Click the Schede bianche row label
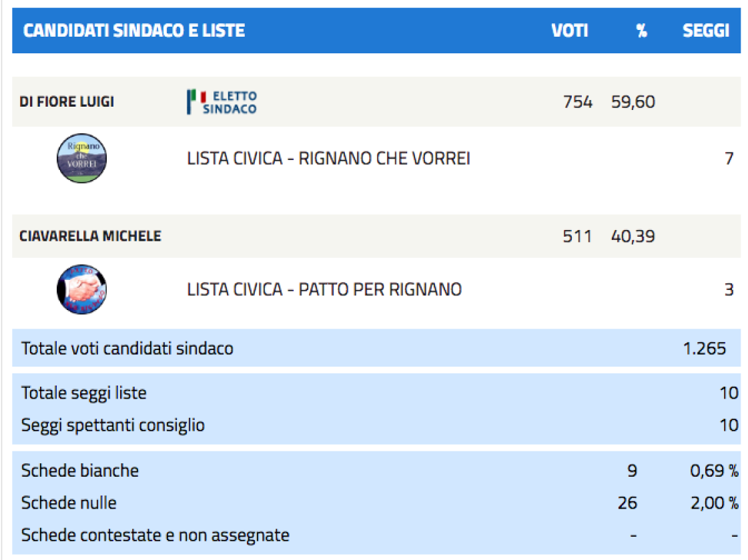 pos(79,471)
